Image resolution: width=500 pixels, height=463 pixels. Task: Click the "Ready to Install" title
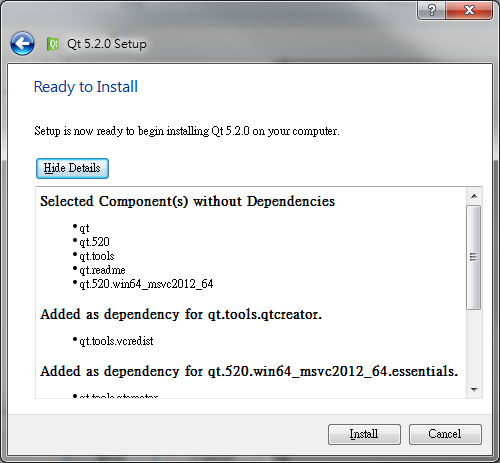coord(86,87)
